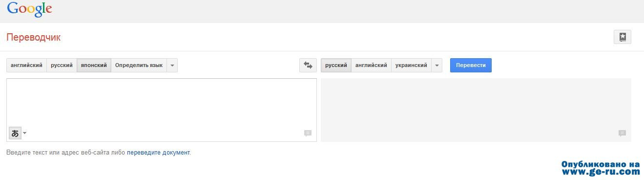
Task: Click the Переводчик heading link
Action: (34, 38)
